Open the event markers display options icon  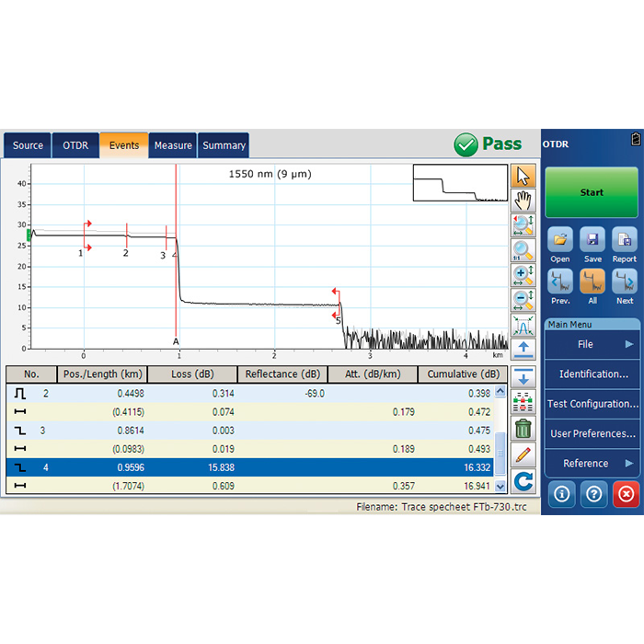coord(523,402)
